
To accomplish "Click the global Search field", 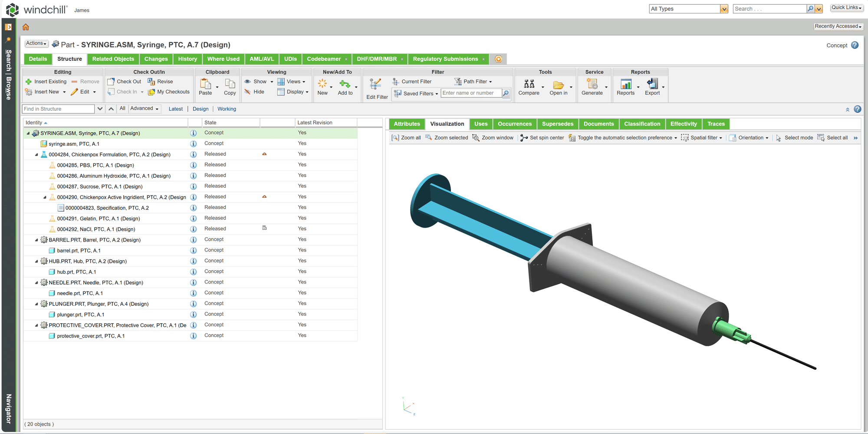I will (x=769, y=9).
